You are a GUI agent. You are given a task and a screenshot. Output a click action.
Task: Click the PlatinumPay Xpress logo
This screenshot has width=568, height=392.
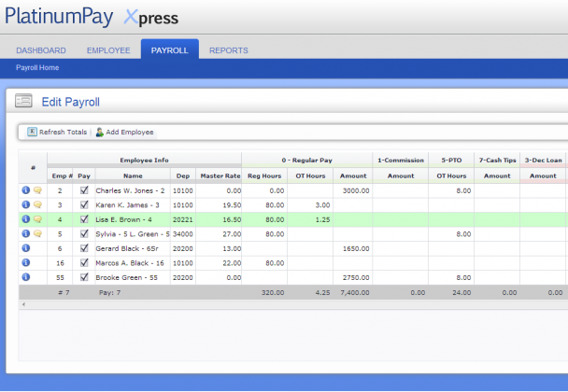click(92, 17)
